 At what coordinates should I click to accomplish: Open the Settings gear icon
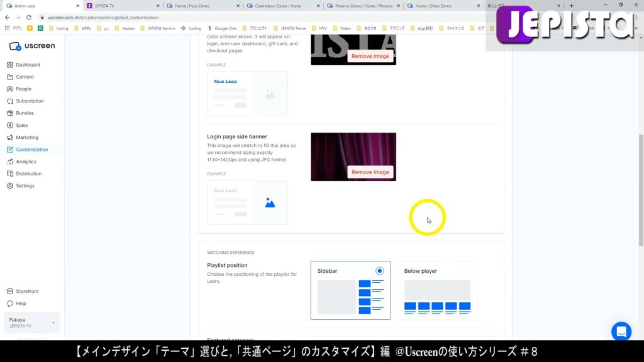click(10, 186)
